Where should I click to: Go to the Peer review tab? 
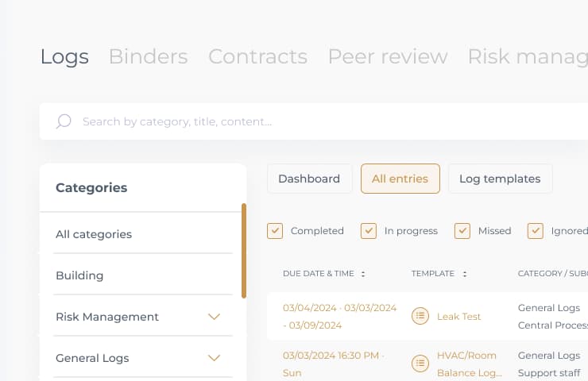tap(388, 57)
